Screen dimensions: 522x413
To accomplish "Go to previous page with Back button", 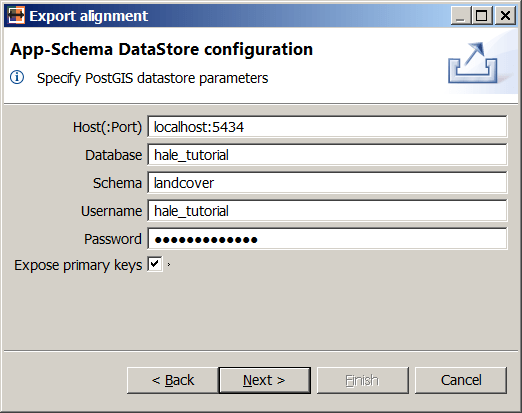I will coord(173,380).
